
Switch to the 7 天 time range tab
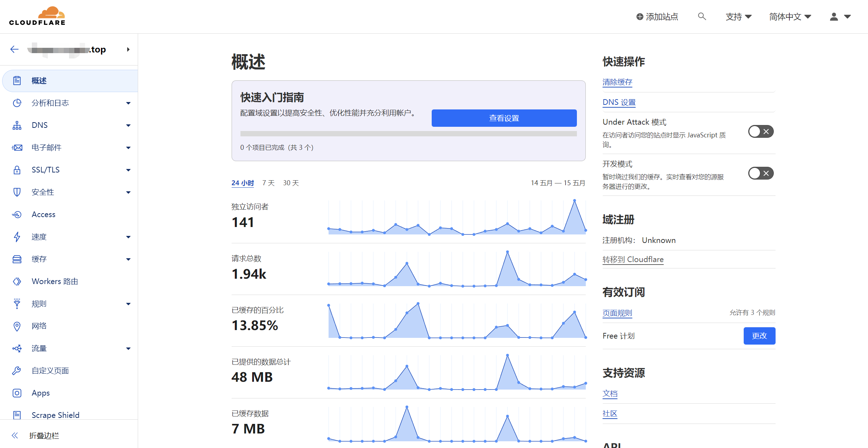coord(268,183)
